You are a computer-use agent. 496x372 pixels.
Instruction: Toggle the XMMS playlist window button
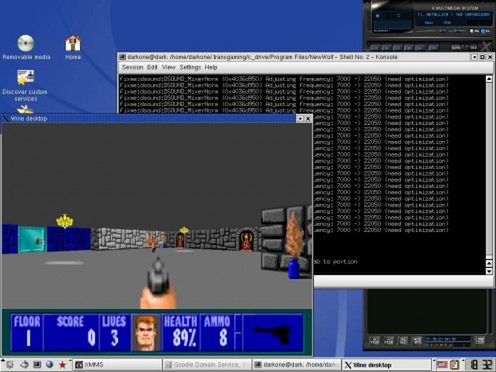485,31
